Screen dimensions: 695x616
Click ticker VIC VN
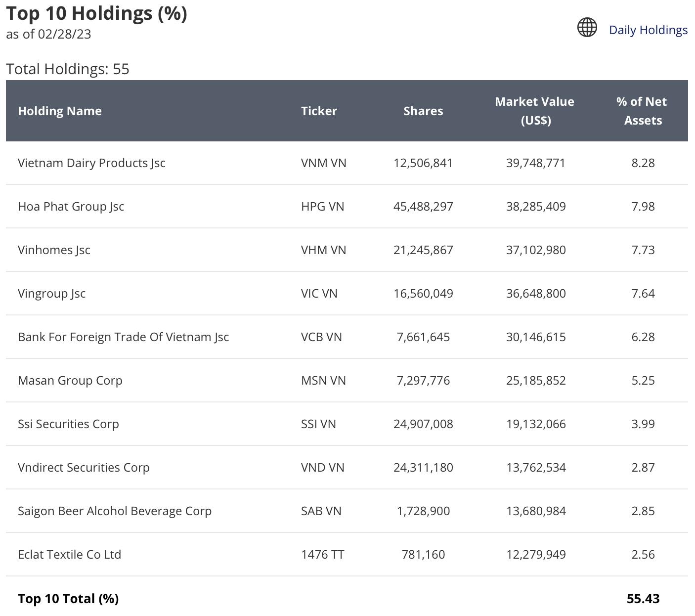[319, 293]
